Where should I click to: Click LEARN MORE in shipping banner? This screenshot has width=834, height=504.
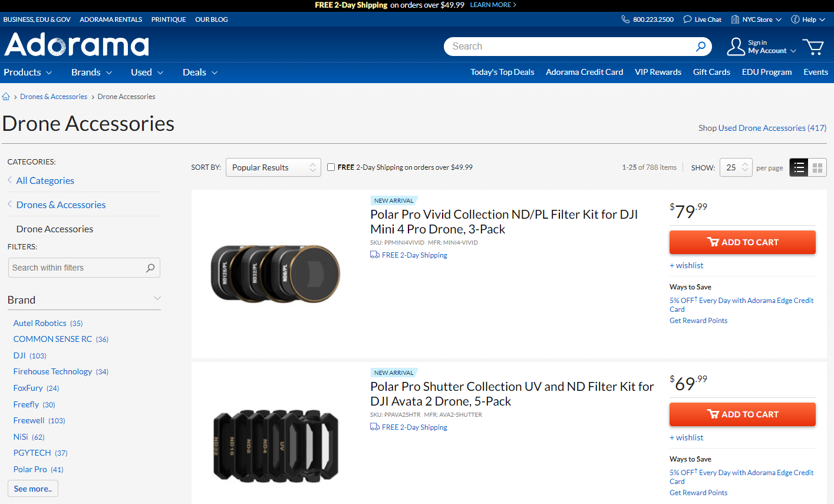(493, 5)
